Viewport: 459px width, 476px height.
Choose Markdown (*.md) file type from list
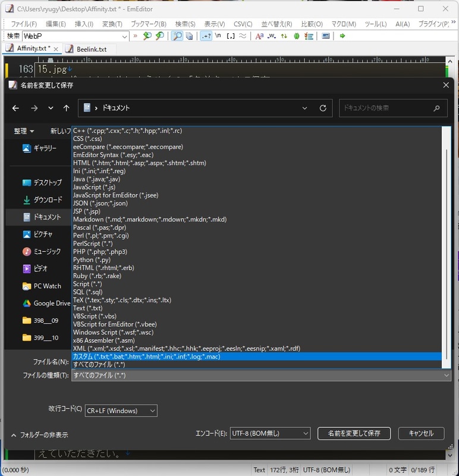(257, 220)
